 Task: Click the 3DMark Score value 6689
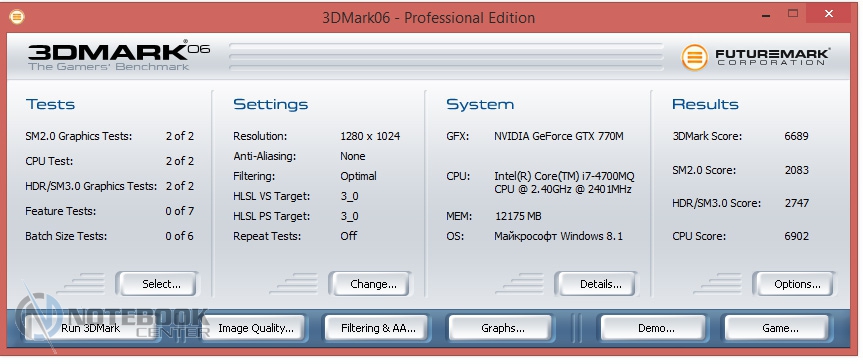coord(796,136)
